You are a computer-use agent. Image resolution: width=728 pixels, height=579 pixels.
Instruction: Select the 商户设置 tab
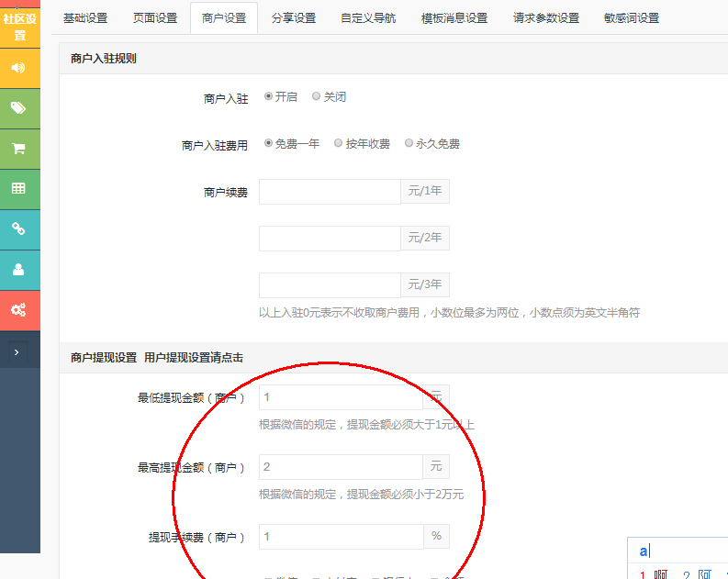224,18
